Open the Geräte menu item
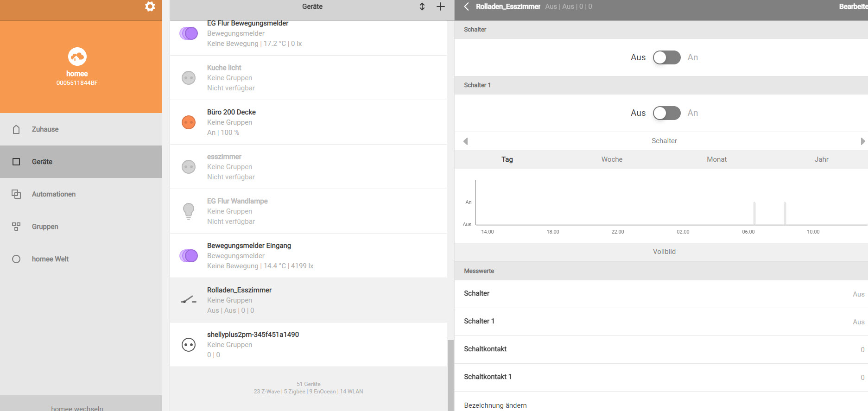This screenshot has width=868, height=411. pyautogui.click(x=81, y=162)
